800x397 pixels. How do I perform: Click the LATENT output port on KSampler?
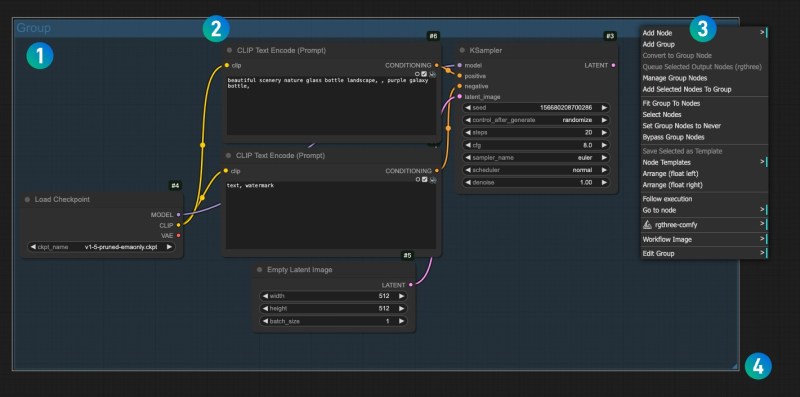click(x=613, y=65)
